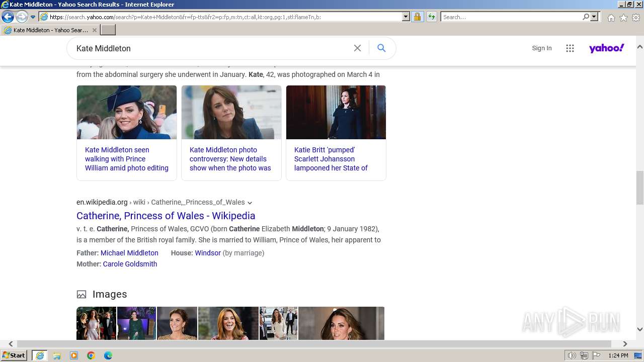Click the Michael Middleton link
The height and width of the screenshot is (362, 644).
[x=129, y=253]
